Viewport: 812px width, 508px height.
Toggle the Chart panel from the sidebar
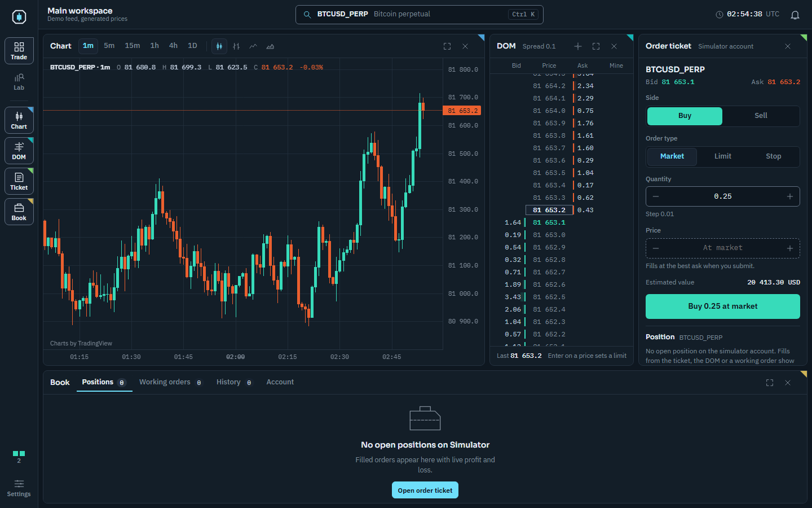[19, 120]
